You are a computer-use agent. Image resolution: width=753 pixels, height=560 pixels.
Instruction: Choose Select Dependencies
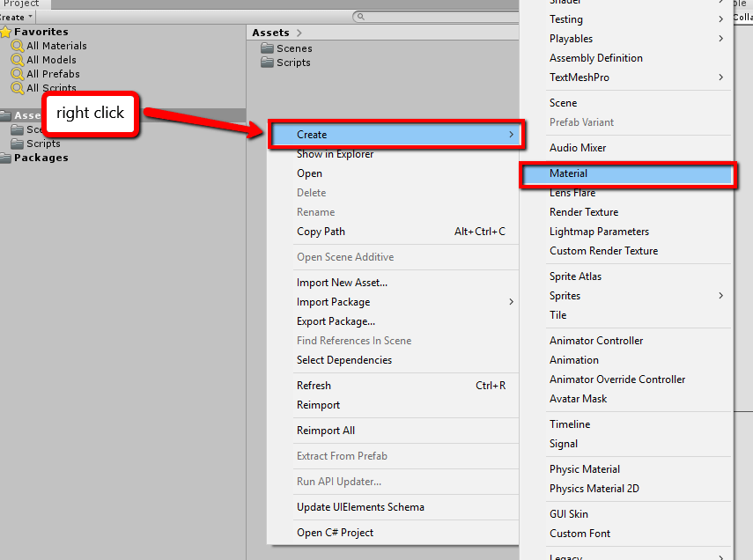click(x=343, y=360)
